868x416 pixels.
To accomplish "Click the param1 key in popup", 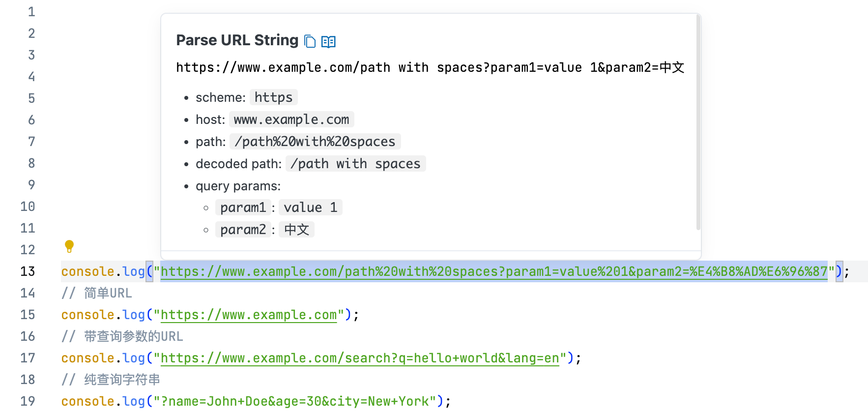I will (x=243, y=208).
